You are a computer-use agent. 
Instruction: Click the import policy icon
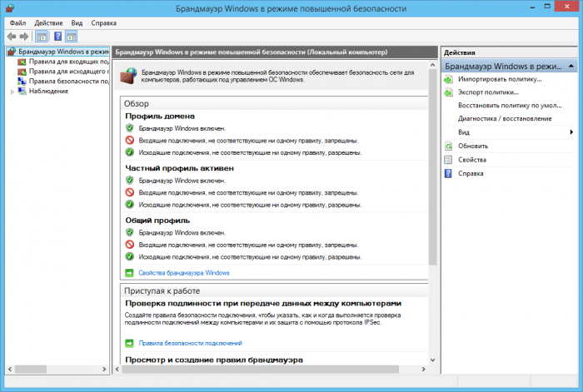tap(449, 79)
